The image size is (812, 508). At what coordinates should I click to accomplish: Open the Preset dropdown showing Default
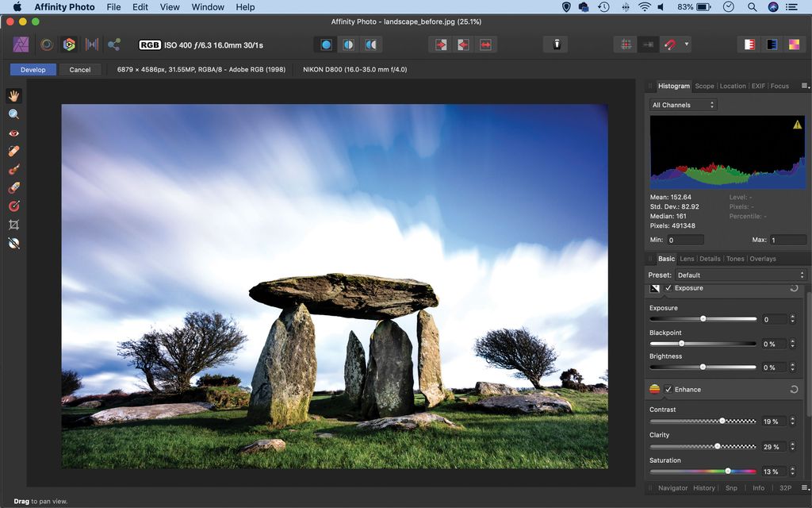(737, 275)
